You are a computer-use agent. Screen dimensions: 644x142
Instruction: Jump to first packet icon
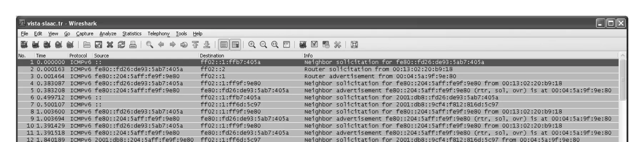tap(195, 45)
